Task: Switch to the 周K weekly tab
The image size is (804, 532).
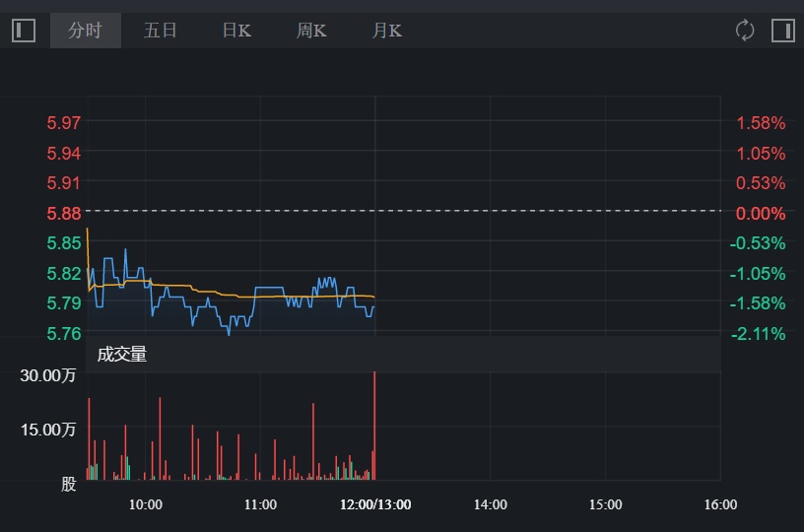Action: (311, 31)
